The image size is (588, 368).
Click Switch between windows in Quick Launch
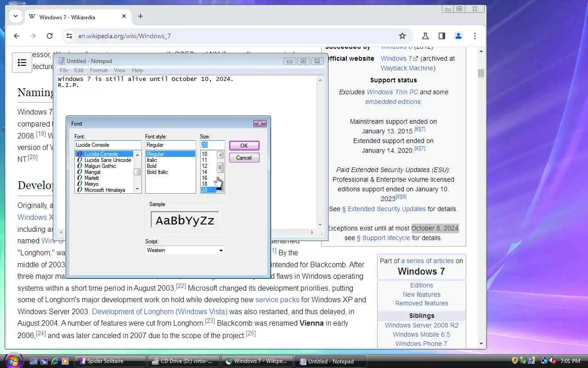[x=44, y=361]
